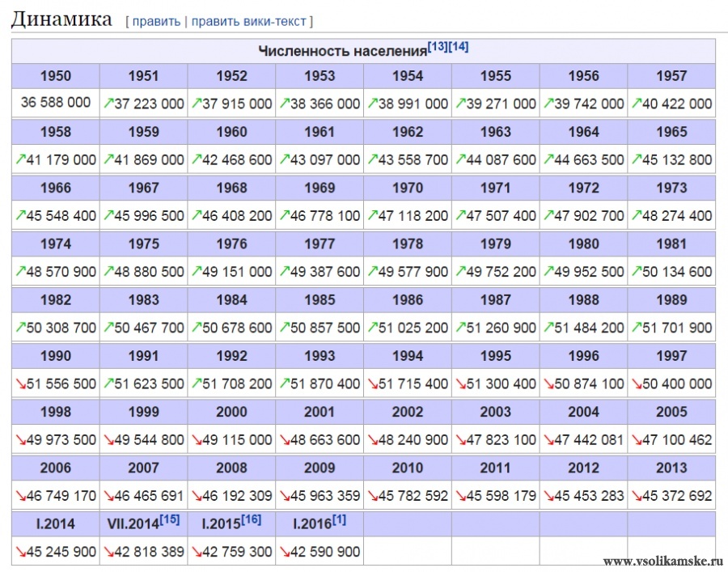Open the "править вики-текст" link
The image size is (728, 572).
[250, 21]
